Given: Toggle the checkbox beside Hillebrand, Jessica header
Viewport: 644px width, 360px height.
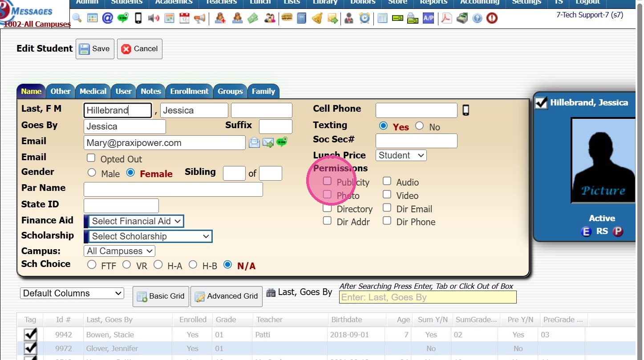Looking at the screenshot, I should coord(541,103).
